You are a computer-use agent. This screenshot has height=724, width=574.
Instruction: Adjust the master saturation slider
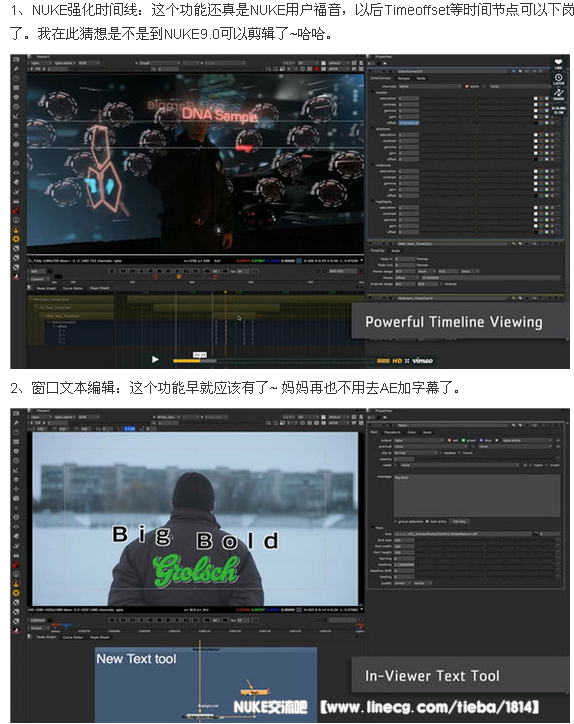tap(476, 98)
